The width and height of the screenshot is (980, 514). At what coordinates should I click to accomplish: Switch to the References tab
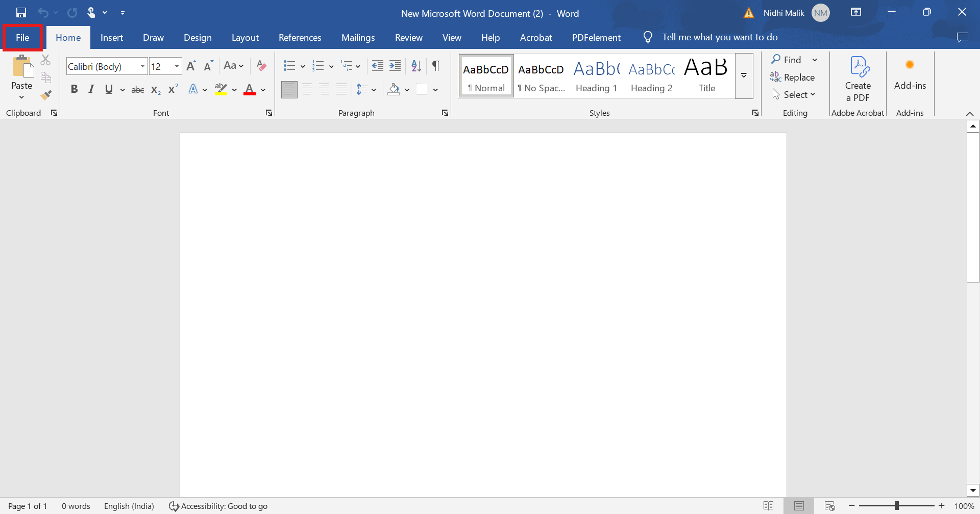pos(300,38)
